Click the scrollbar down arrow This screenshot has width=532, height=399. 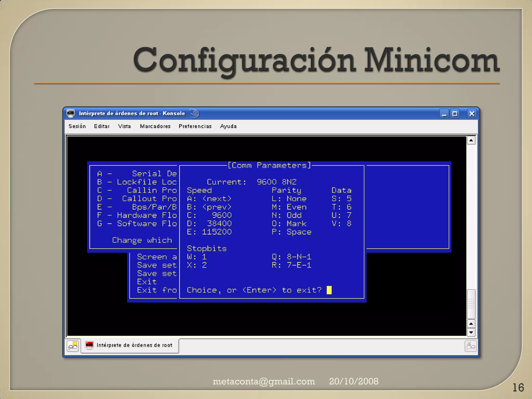[x=471, y=332]
